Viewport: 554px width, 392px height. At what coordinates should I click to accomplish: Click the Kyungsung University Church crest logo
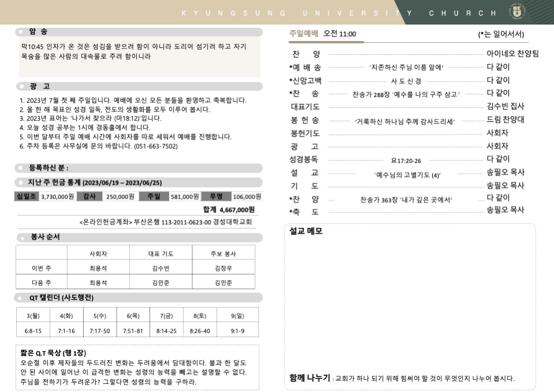click(x=517, y=11)
